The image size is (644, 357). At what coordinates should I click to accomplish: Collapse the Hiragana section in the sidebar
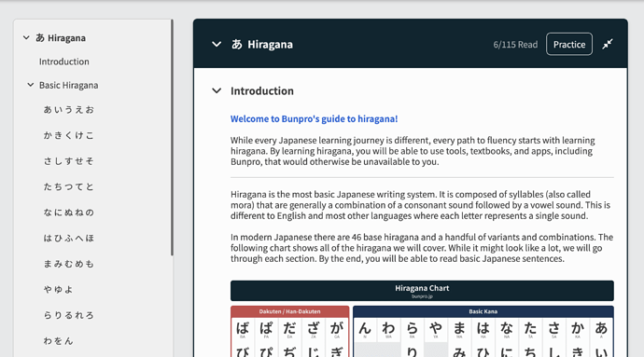(x=26, y=38)
